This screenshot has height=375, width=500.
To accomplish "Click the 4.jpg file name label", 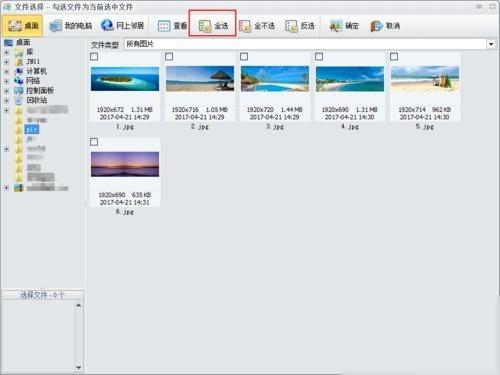I will pos(350,127).
